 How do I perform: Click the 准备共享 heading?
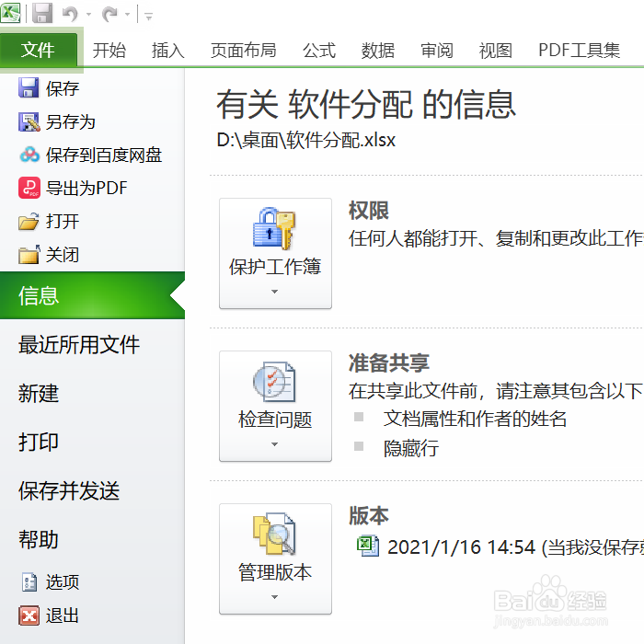click(389, 363)
